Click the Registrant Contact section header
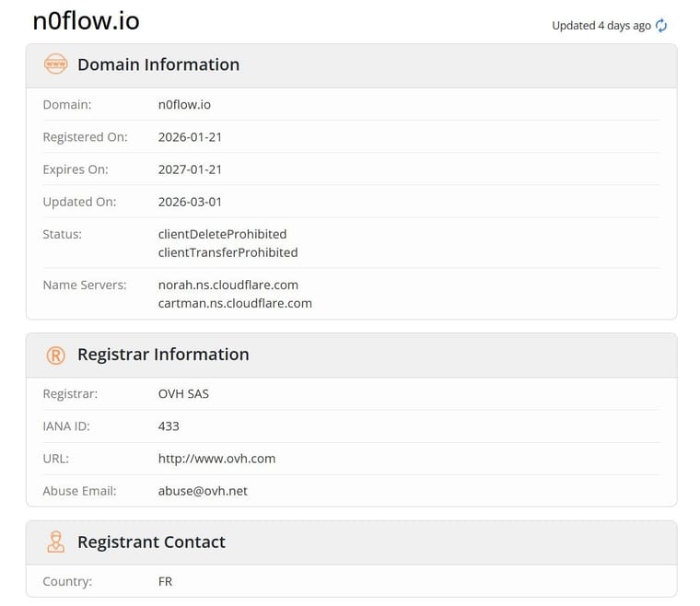 151,542
